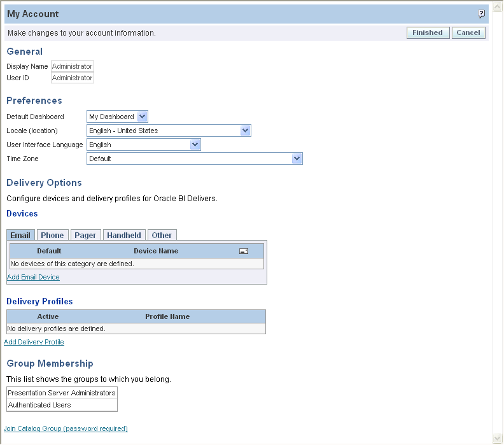This screenshot has width=504, height=445.
Task: Click the Presentation Server Administrators group row
Action: click(62, 393)
